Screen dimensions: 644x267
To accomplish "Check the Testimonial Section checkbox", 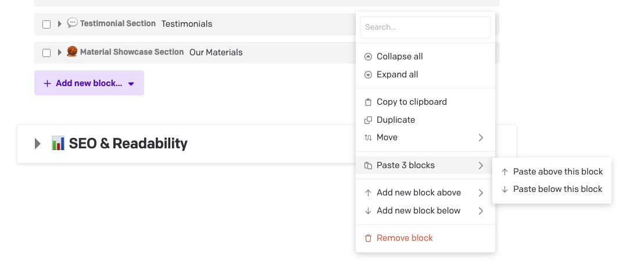I will pos(46,24).
